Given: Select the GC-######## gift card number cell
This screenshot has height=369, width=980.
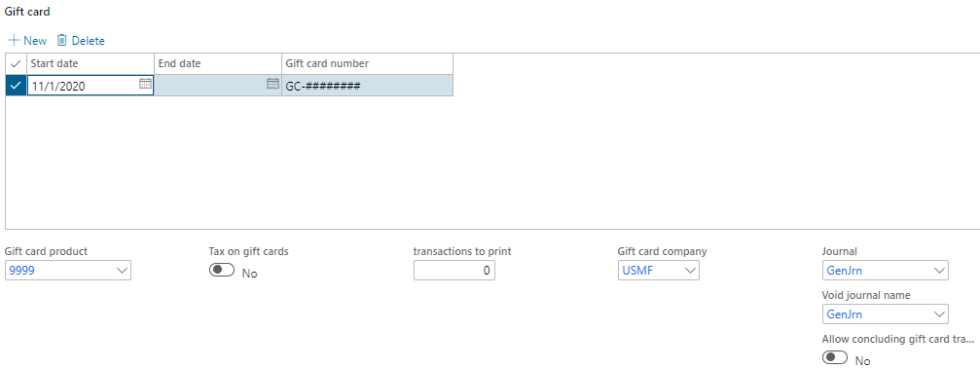Looking at the screenshot, I should tap(368, 86).
